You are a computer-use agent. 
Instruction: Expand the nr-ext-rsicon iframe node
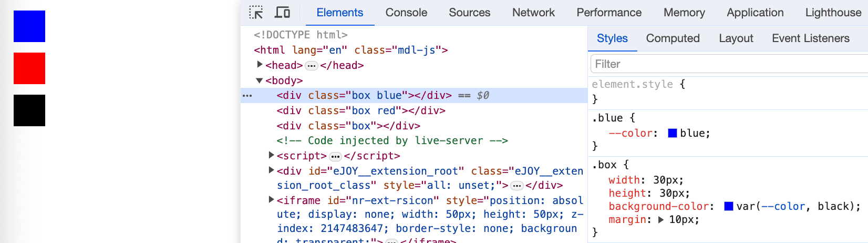271,200
